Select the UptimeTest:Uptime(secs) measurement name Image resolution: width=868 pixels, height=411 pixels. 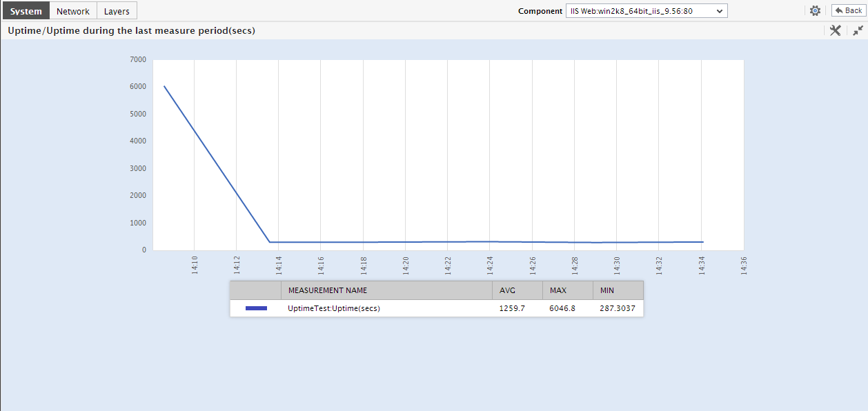tap(334, 308)
